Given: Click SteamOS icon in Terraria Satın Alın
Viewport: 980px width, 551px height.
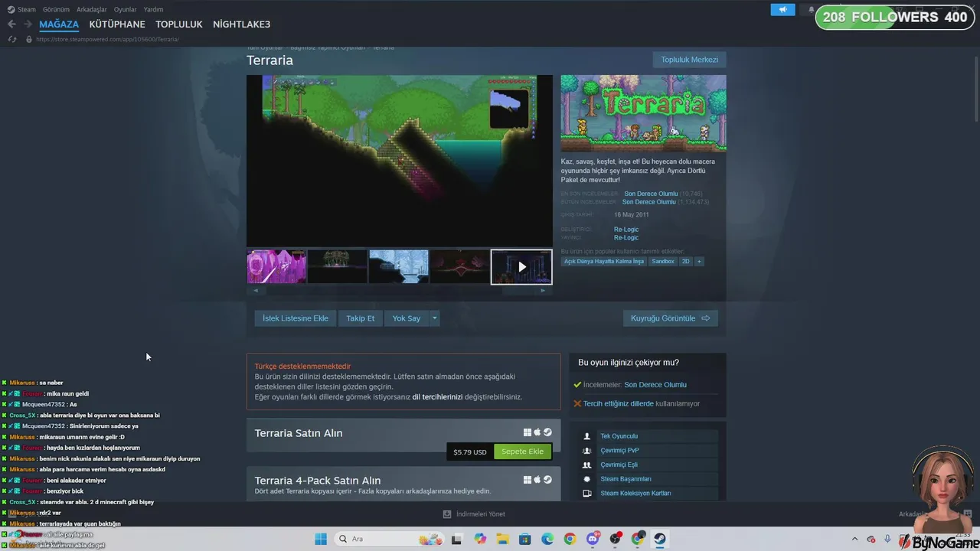Looking at the screenshot, I should (547, 432).
